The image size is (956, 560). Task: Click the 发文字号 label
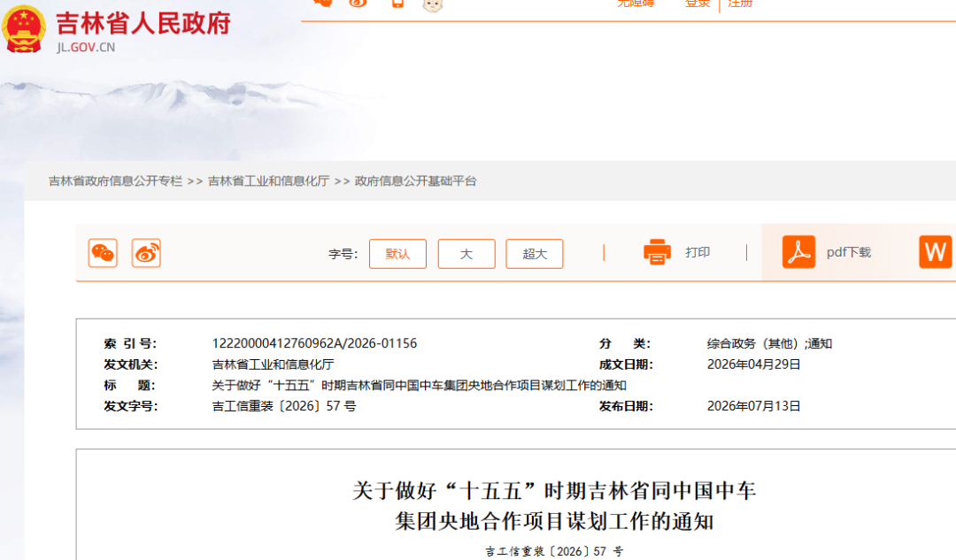pyautogui.click(x=130, y=406)
